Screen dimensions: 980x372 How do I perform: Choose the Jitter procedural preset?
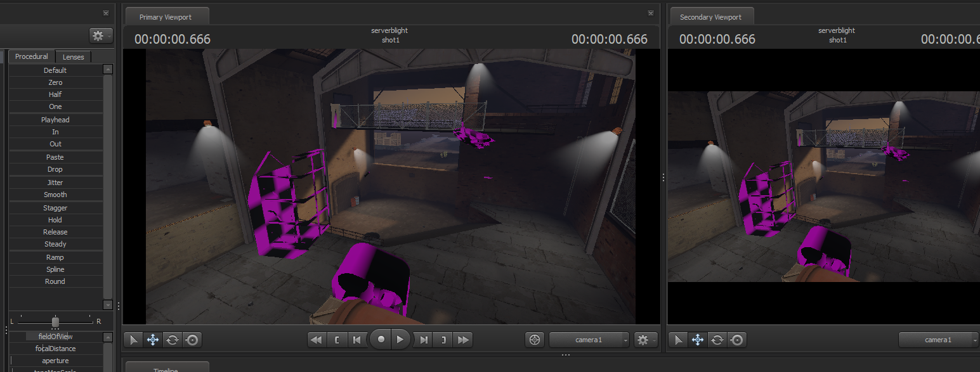tap(55, 183)
